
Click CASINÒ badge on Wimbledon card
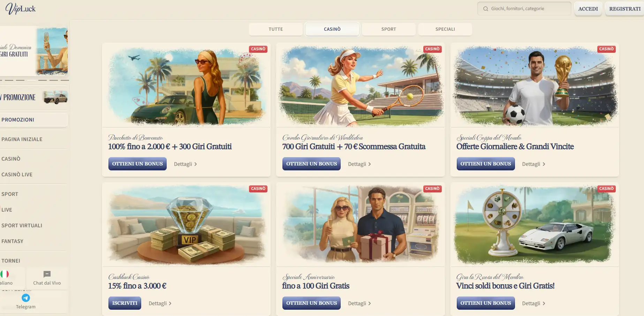click(x=432, y=49)
